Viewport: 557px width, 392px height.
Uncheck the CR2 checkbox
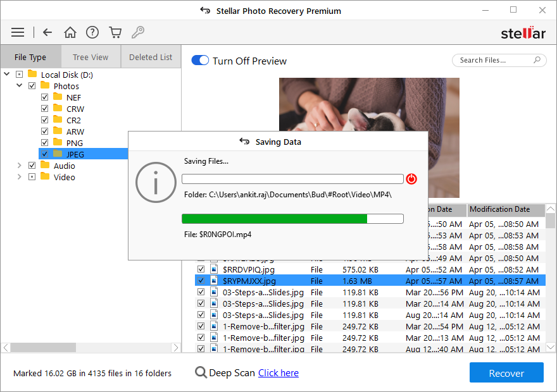tap(44, 120)
